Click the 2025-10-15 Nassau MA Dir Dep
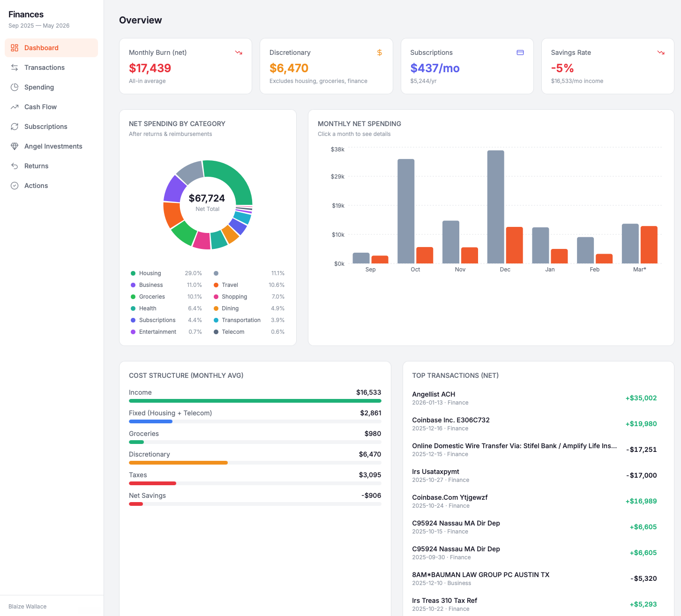681x616 pixels. (534, 527)
